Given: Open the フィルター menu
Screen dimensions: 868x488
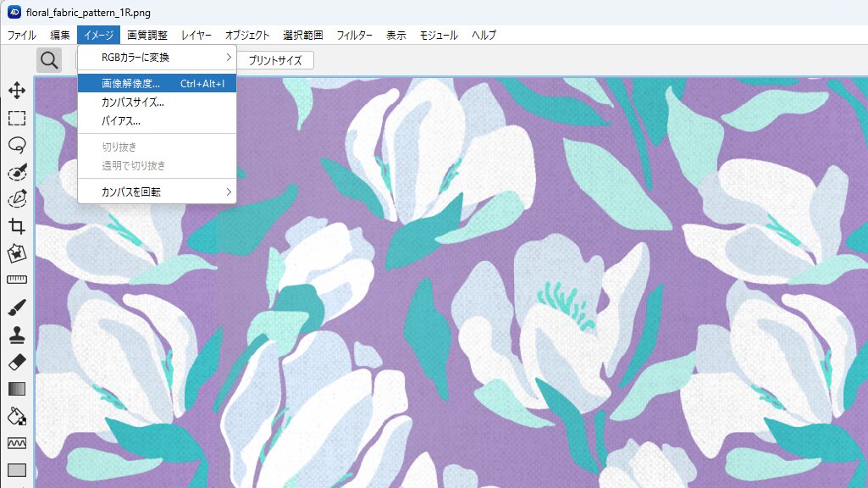Looking at the screenshot, I should [x=354, y=35].
